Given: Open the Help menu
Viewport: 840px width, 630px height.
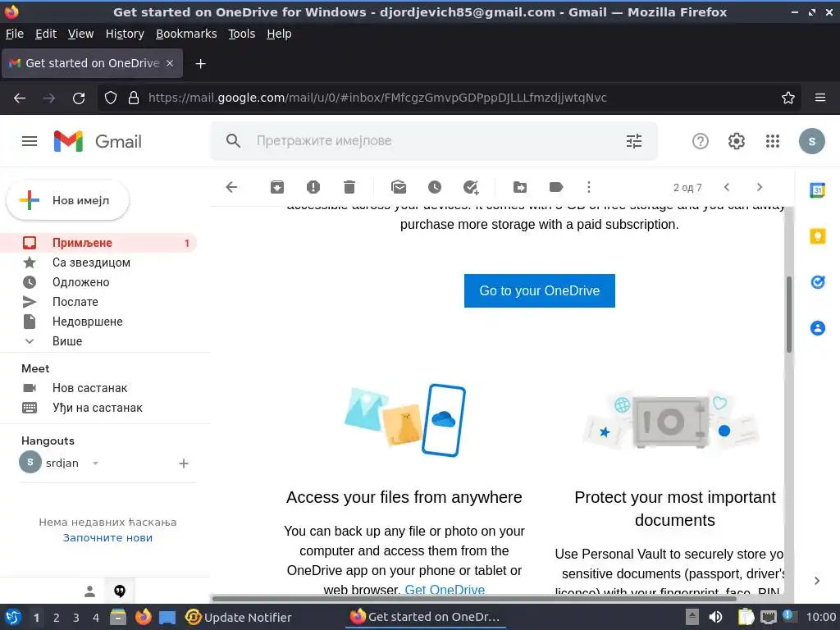Looking at the screenshot, I should [x=279, y=34].
